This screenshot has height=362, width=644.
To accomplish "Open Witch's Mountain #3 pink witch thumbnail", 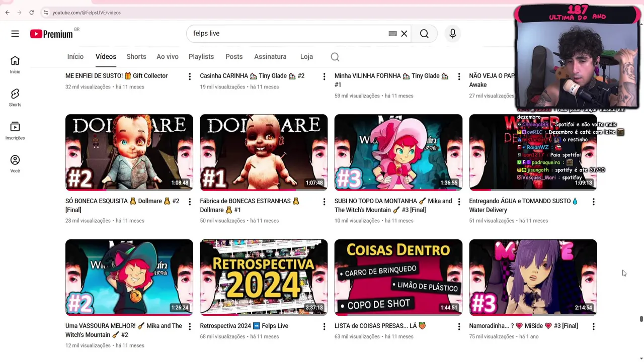I will [x=398, y=152].
